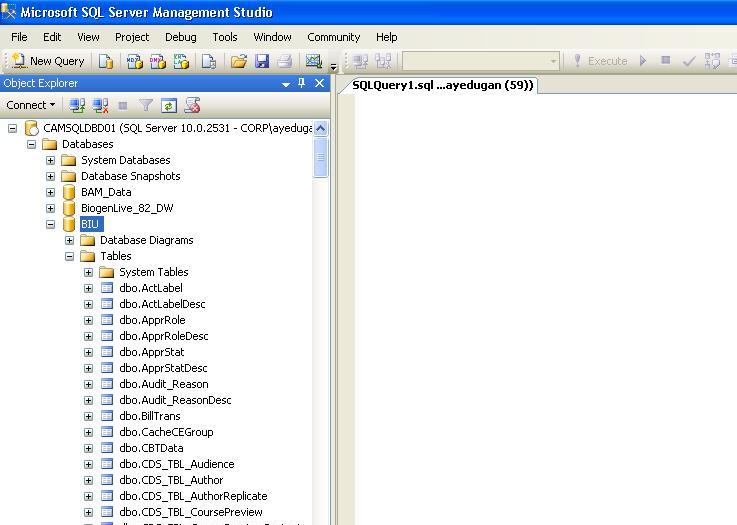The width and height of the screenshot is (737, 525).
Task: Expand the Database Diagrams folder
Action: (70, 240)
